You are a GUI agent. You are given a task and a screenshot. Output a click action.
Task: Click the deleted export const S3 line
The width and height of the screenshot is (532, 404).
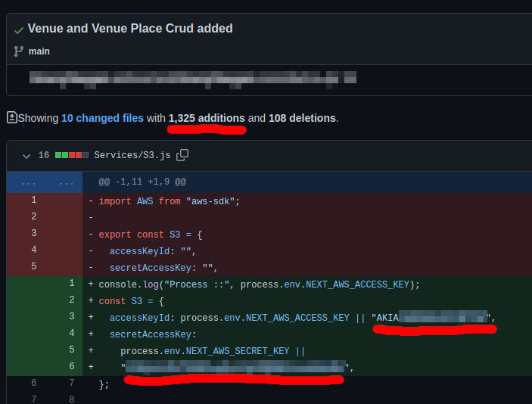tap(150, 234)
